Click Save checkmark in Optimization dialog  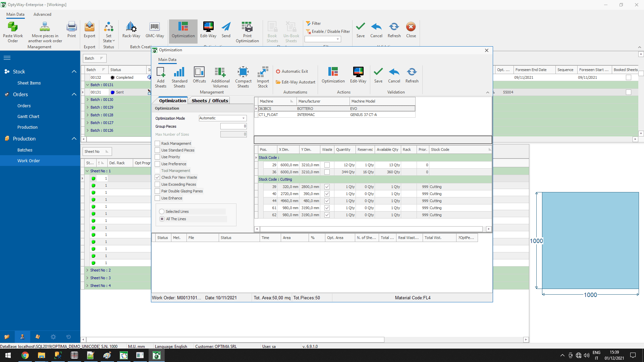coord(378,75)
